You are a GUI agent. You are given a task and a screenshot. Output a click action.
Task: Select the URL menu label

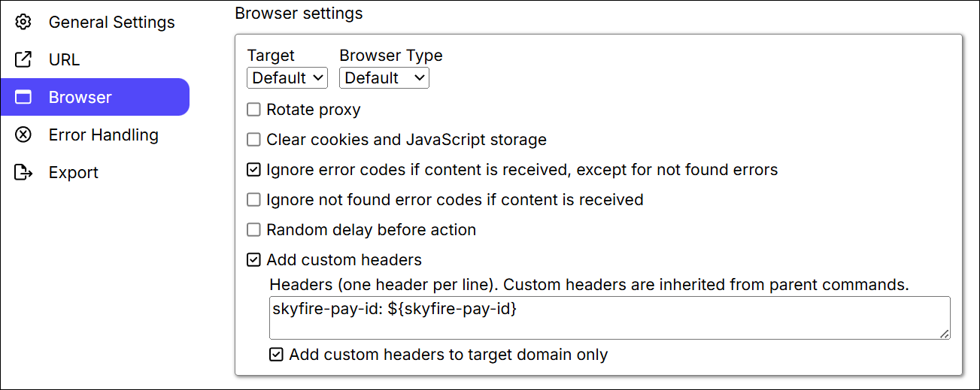pyautogui.click(x=64, y=60)
